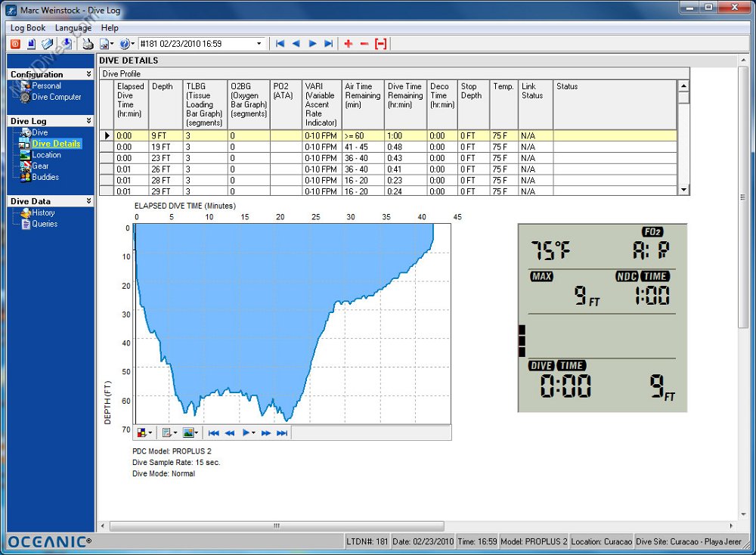Screen dimensions: 756x555
Task: Rewind the dive profile in chart playback bar
Action: 230,433
